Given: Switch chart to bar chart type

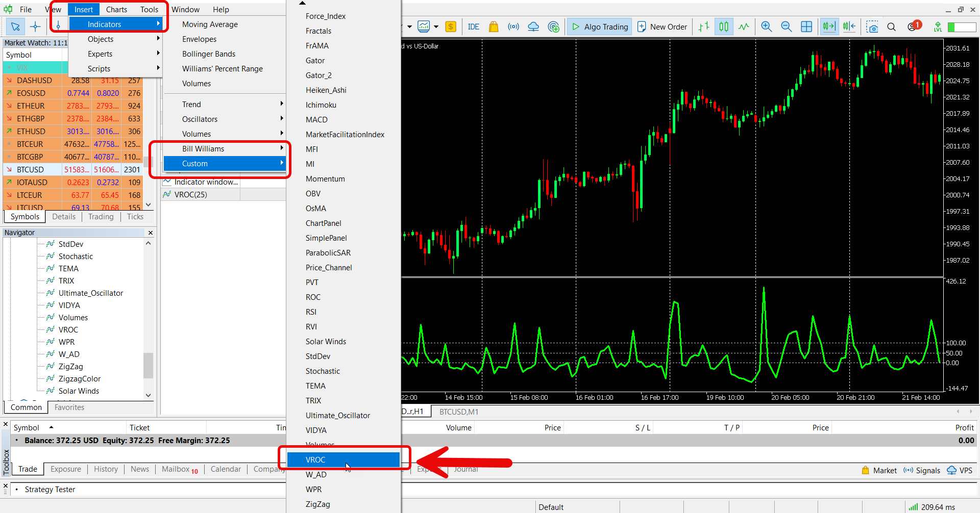Looking at the screenshot, I should click(704, 27).
